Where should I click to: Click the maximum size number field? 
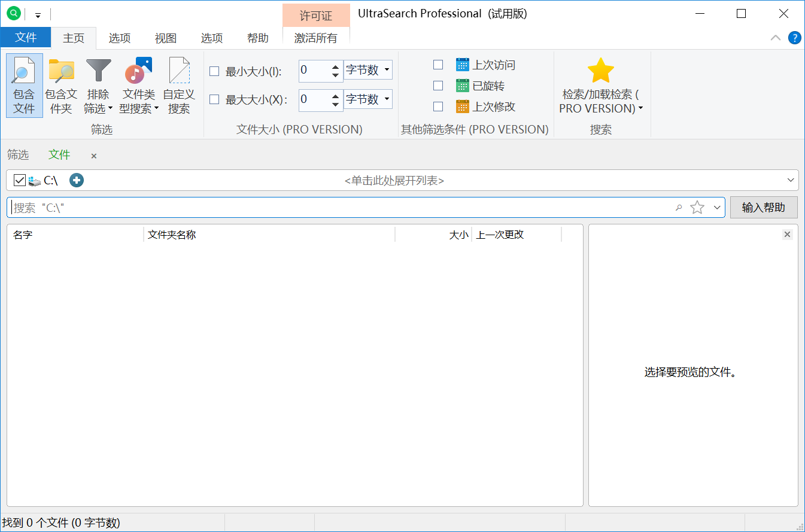[x=314, y=99]
